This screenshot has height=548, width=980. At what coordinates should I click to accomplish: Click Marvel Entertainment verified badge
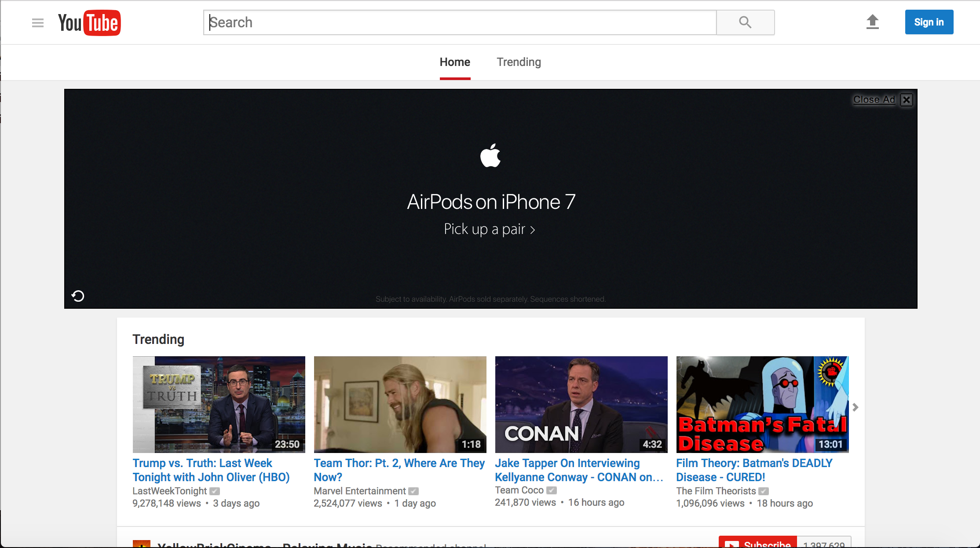413,491
